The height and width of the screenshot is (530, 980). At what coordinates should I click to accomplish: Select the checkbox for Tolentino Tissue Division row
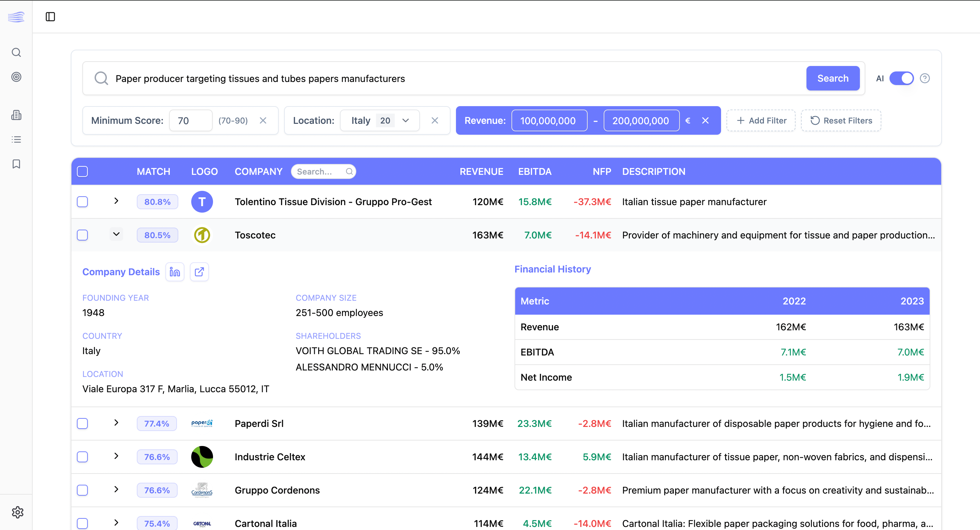coord(82,201)
